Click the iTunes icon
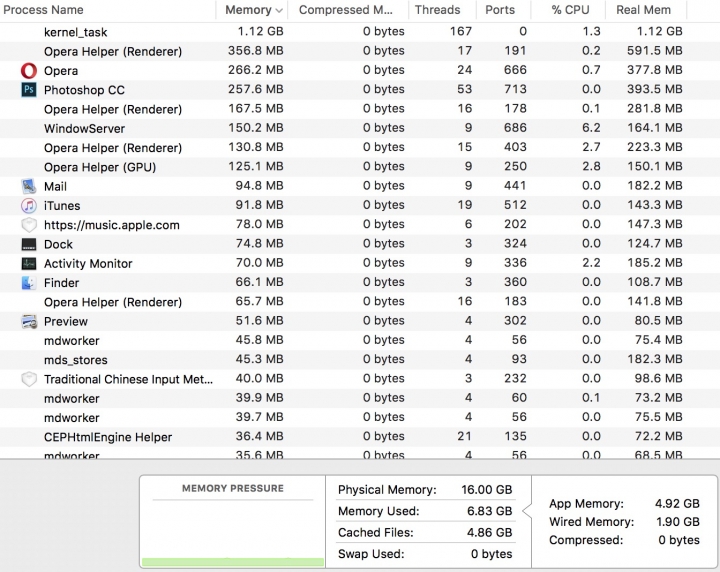Screen dimensions: 720x572 click(29, 206)
